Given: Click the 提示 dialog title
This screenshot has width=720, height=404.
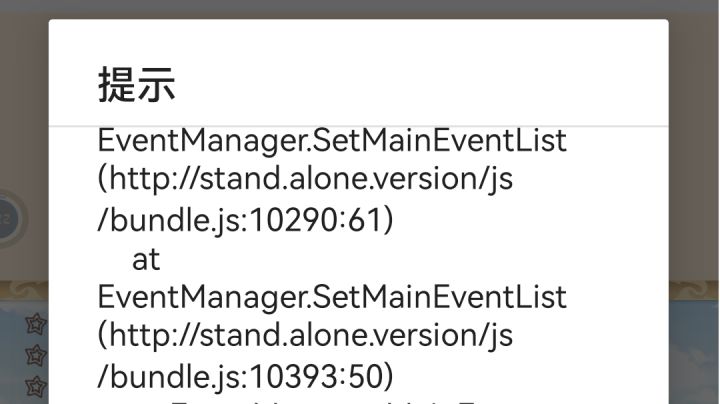Looking at the screenshot, I should point(137,85).
